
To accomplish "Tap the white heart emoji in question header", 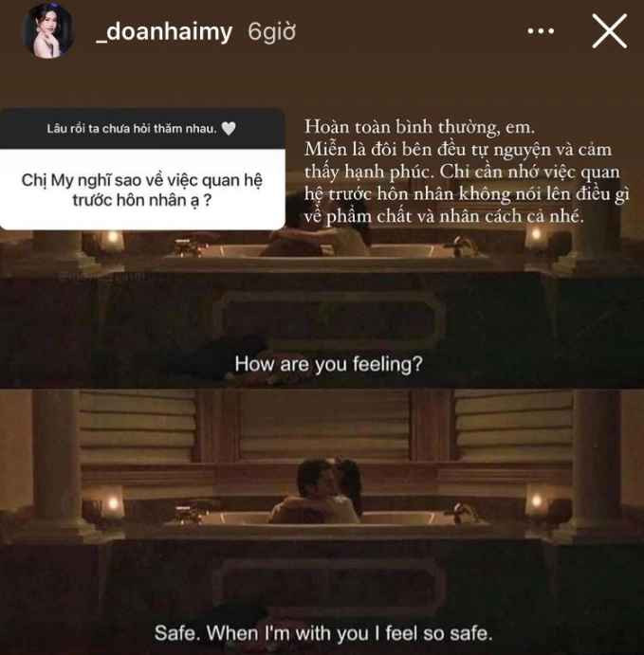I will (229, 128).
